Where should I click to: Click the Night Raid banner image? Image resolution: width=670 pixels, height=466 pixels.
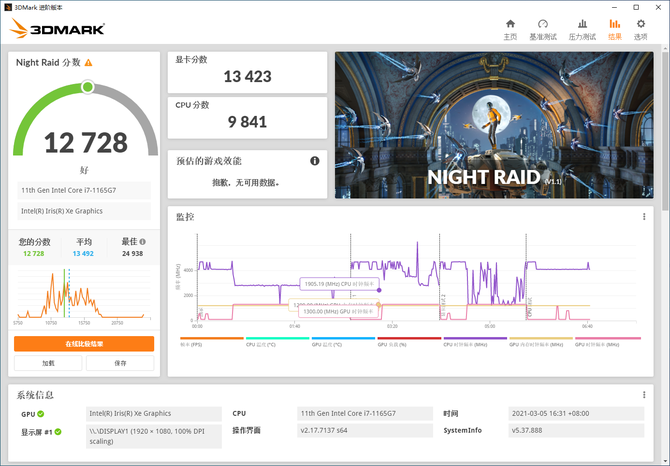494,125
